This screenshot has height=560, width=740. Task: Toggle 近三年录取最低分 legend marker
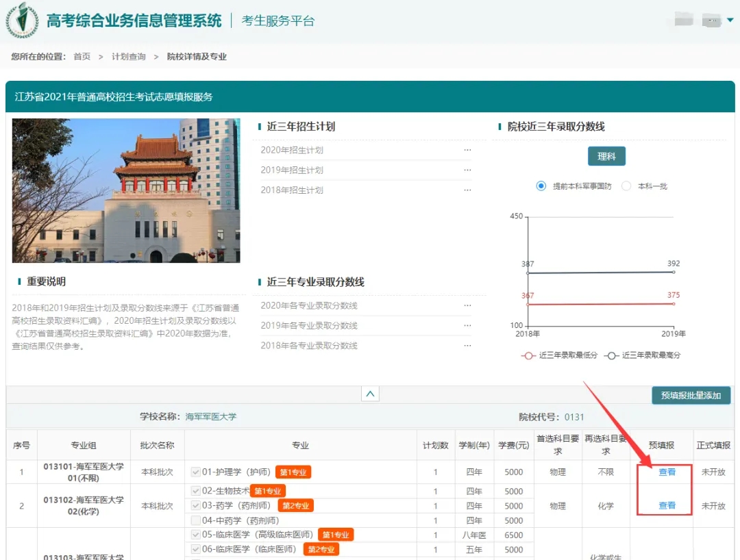[x=528, y=355]
